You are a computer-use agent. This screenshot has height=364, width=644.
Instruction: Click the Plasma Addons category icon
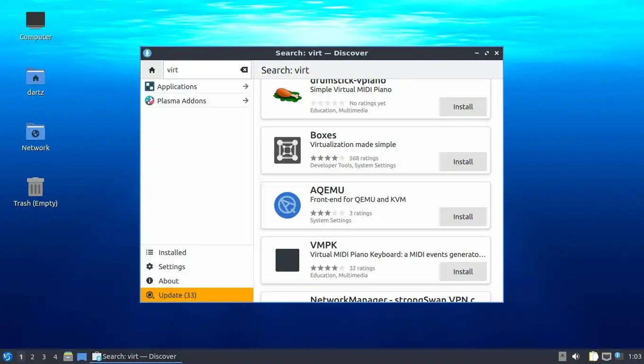point(150,100)
